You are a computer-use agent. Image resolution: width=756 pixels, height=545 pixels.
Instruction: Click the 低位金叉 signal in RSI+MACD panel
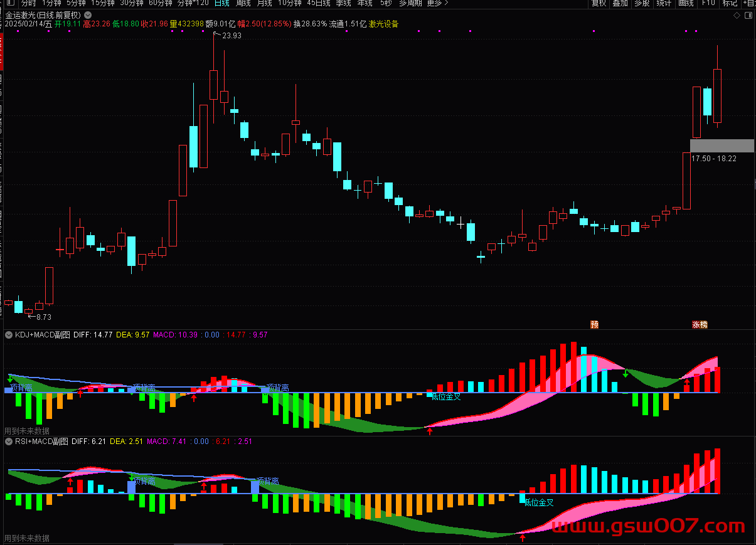click(539, 502)
